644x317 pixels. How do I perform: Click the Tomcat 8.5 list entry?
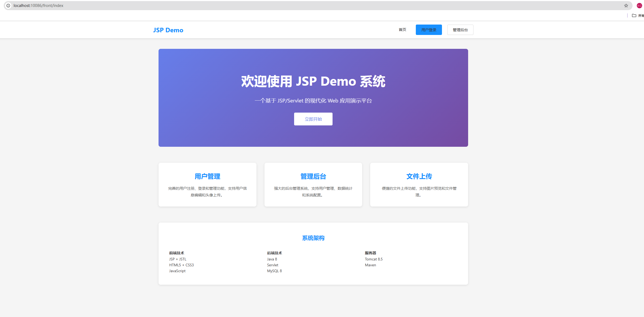click(374, 259)
